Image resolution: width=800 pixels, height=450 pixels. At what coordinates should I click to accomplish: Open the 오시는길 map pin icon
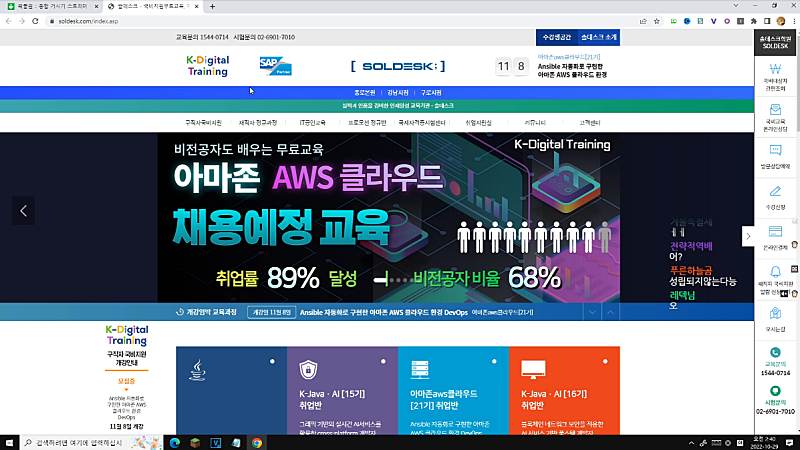click(775, 313)
